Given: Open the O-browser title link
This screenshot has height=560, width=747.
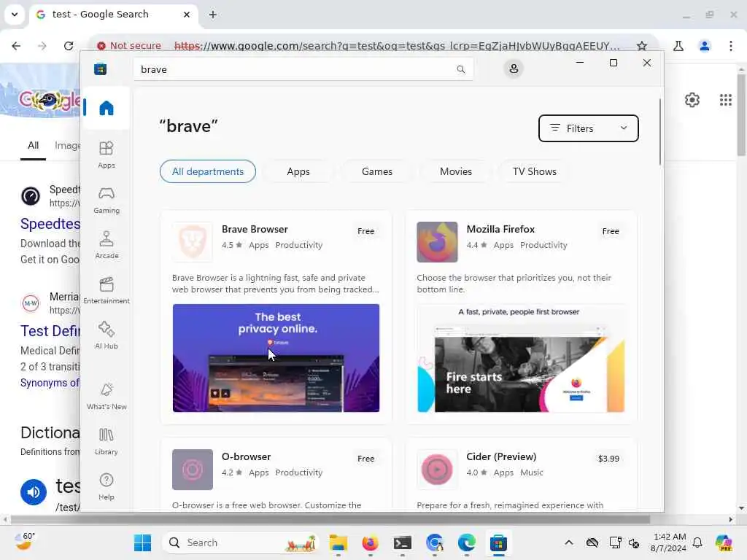Looking at the screenshot, I should 246,456.
